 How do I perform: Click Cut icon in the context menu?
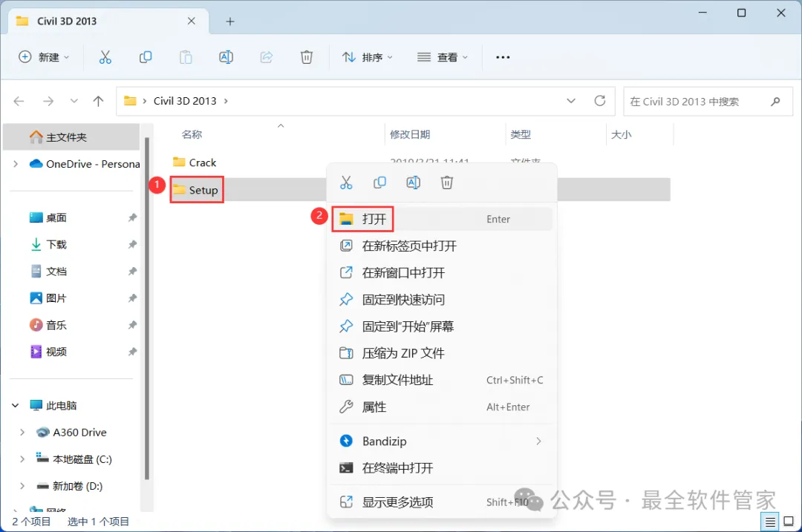(x=346, y=183)
